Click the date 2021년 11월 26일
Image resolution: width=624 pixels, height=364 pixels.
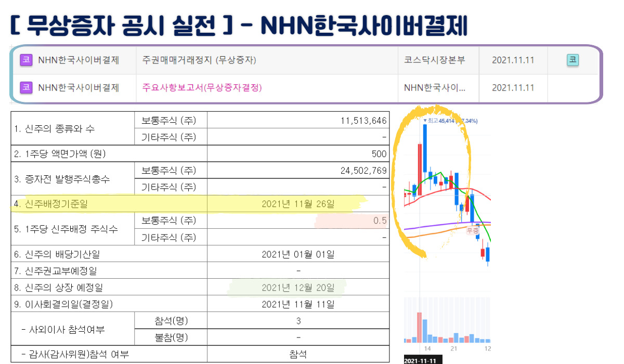pyautogui.click(x=298, y=204)
